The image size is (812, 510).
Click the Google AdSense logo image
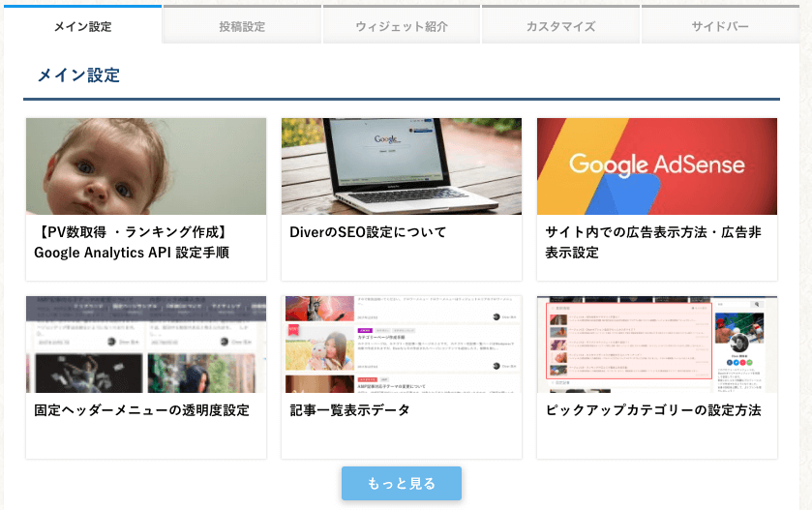657,166
